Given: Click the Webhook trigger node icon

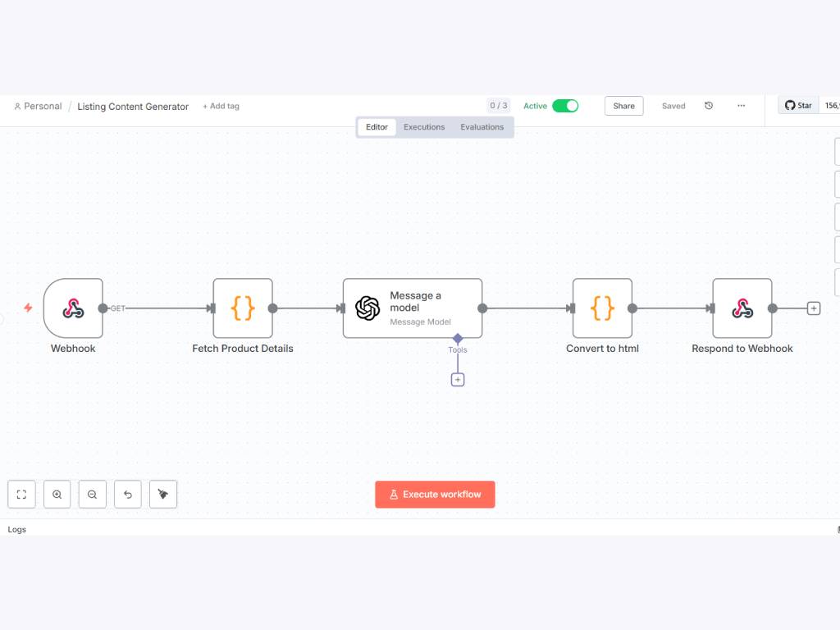Looking at the screenshot, I should [73, 308].
